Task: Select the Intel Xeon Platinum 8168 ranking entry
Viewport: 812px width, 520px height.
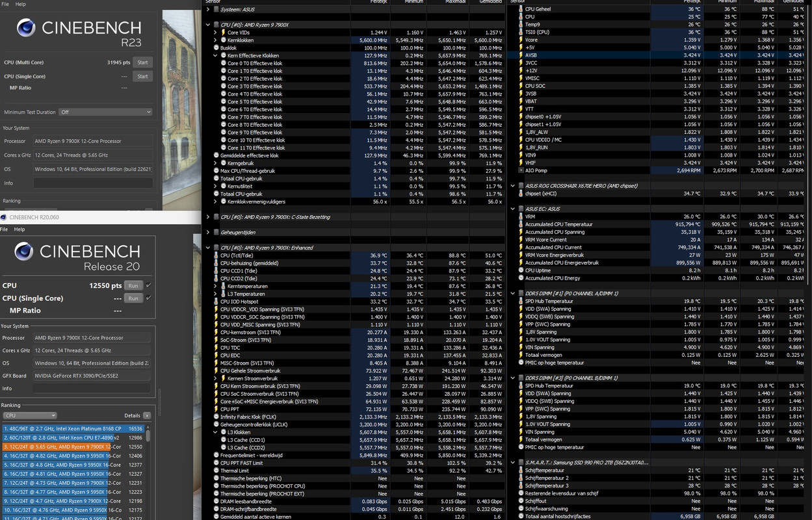Action: (x=73, y=429)
